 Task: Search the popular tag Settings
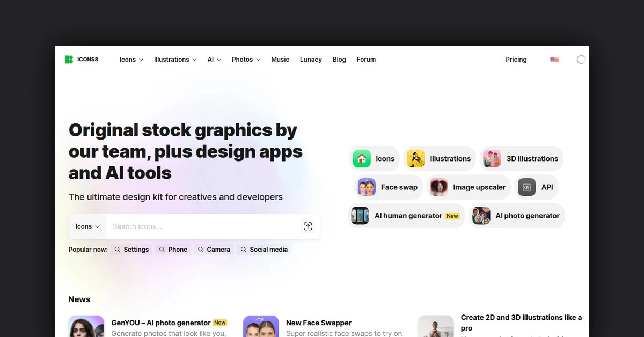tap(131, 250)
